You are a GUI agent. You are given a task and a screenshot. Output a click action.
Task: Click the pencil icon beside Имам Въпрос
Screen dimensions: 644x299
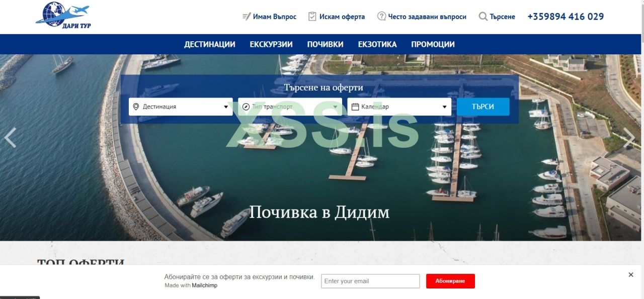tap(247, 17)
